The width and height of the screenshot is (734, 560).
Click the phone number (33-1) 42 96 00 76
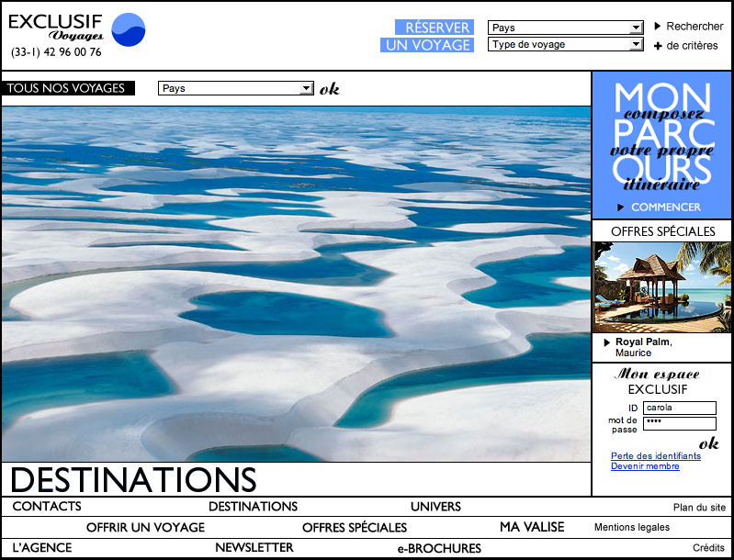(x=56, y=52)
